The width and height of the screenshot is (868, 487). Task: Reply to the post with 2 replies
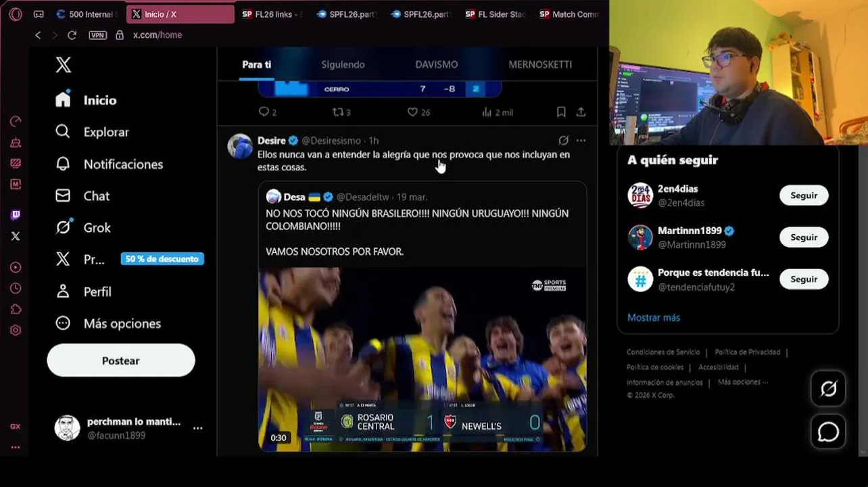(268, 112)
